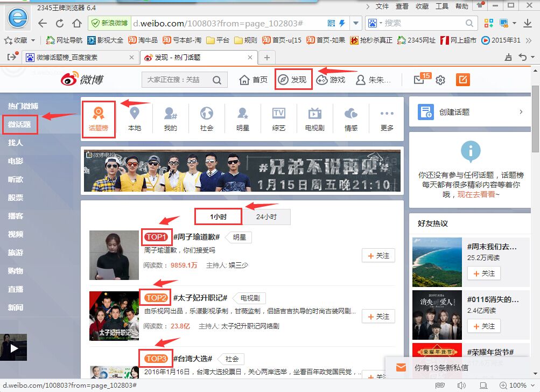Reload the page with the refresh icon
The image size is (540, 392).
60,24
